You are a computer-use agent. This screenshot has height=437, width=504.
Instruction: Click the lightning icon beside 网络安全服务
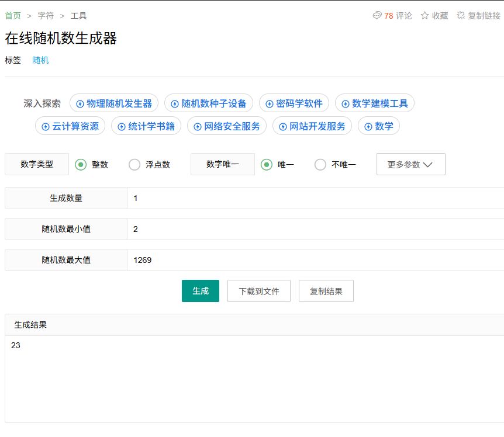click(198, 127)
